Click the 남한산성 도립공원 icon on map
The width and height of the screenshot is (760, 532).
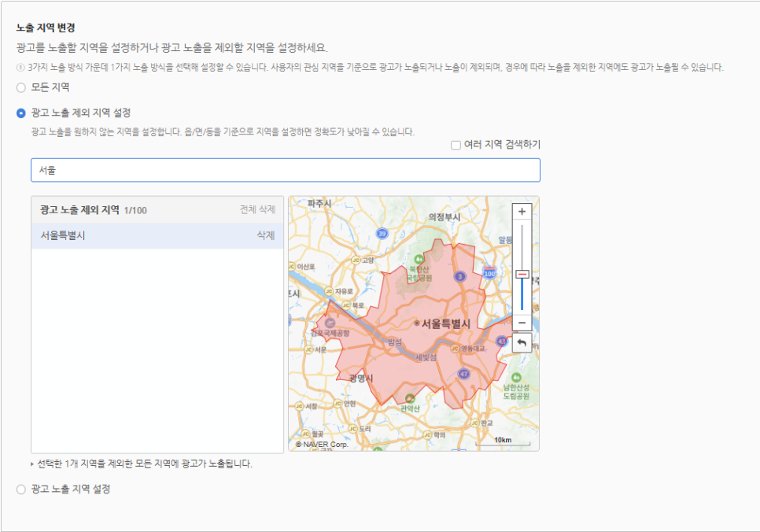click(x=516, y=377)
